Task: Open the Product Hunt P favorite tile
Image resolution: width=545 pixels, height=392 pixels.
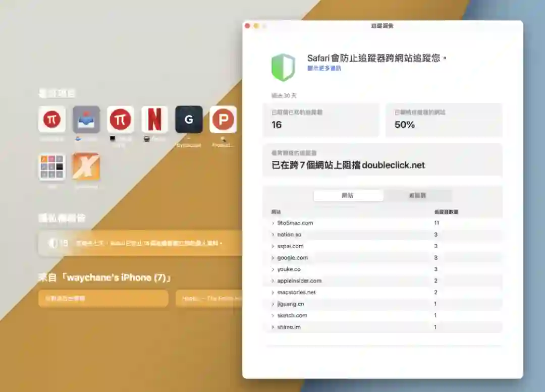Action: point(223,119)
